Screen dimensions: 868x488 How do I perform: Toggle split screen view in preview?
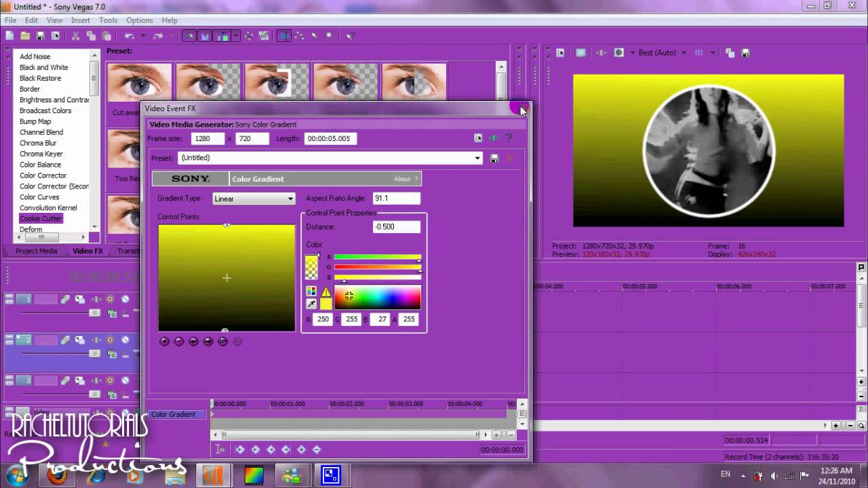[619, 52]
